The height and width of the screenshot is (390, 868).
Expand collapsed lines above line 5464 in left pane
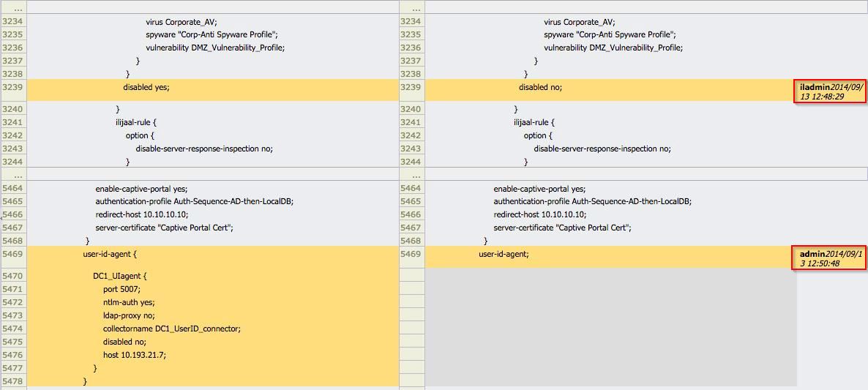13,176
